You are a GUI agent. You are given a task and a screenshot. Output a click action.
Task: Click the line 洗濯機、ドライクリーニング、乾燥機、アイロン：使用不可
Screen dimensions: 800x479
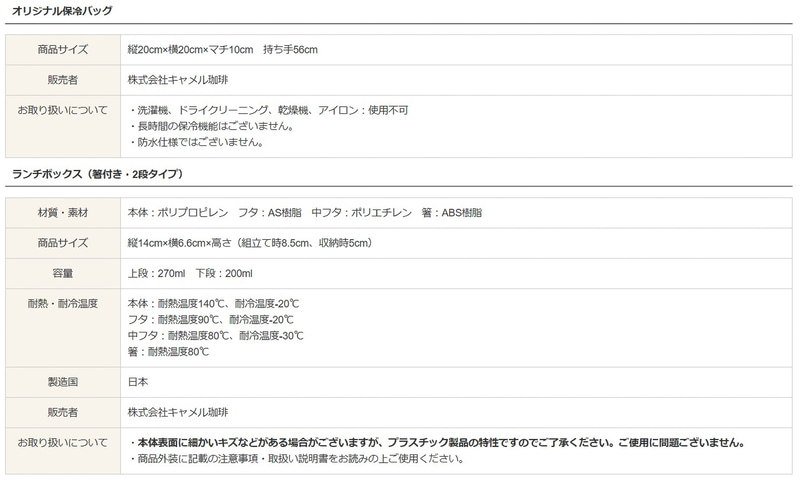(268, 110)
